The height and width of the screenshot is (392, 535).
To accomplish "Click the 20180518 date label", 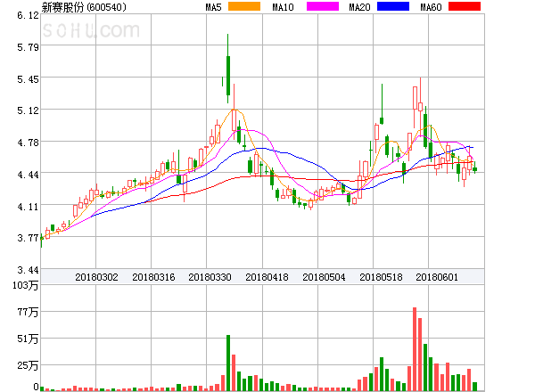I will point(381,277).
